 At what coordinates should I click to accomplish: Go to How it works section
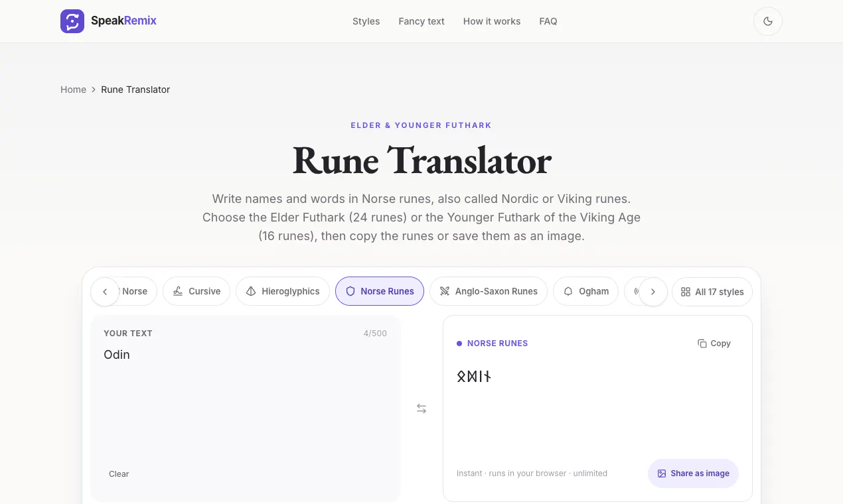[492, 21]
